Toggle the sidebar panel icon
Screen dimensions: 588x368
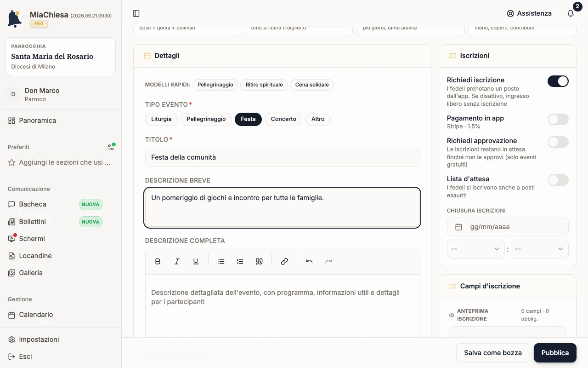136,13
